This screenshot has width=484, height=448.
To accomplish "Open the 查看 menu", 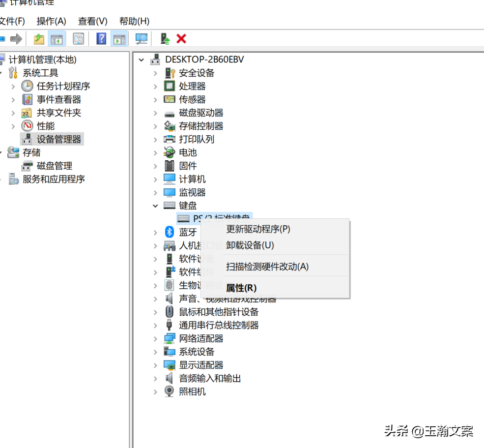I will tap(92, 21).
